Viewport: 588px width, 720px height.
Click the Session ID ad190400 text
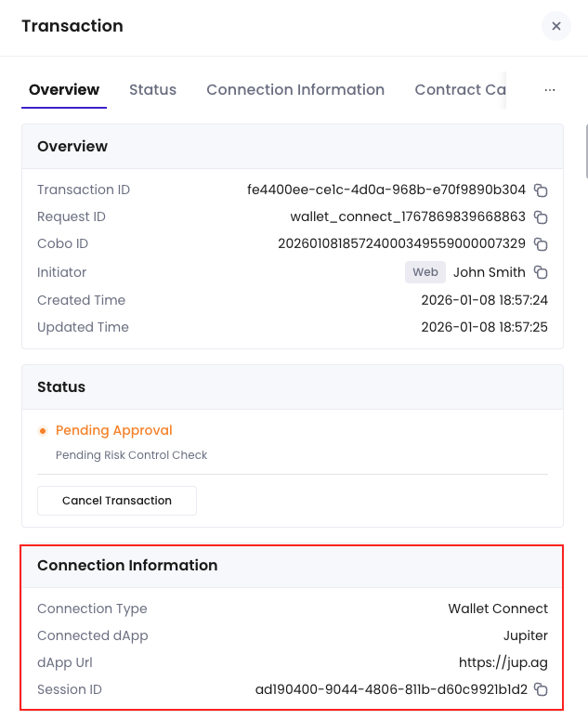[x=391, y=689]
